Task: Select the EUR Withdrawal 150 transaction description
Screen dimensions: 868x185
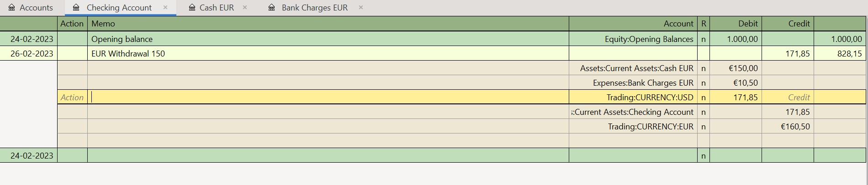Action: (x=128, y=54)
